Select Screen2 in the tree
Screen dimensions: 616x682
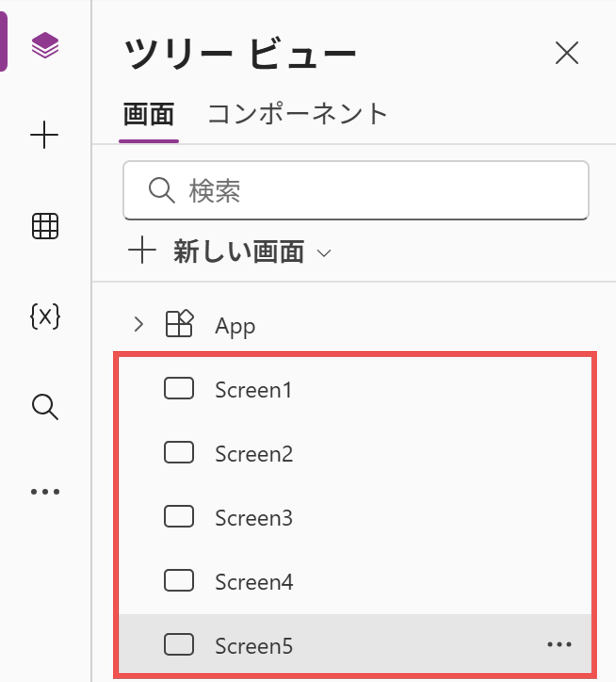pos(254,454)
